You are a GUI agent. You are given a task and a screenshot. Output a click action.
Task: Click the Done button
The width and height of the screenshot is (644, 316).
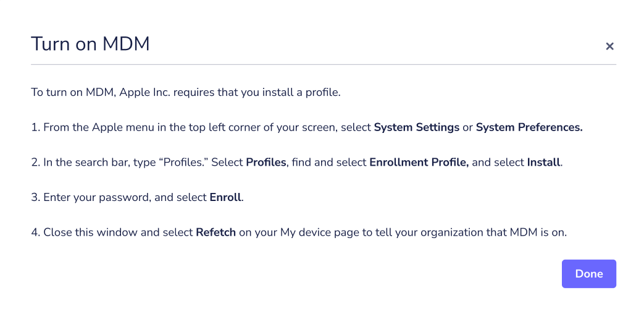[x=589, y=273]
